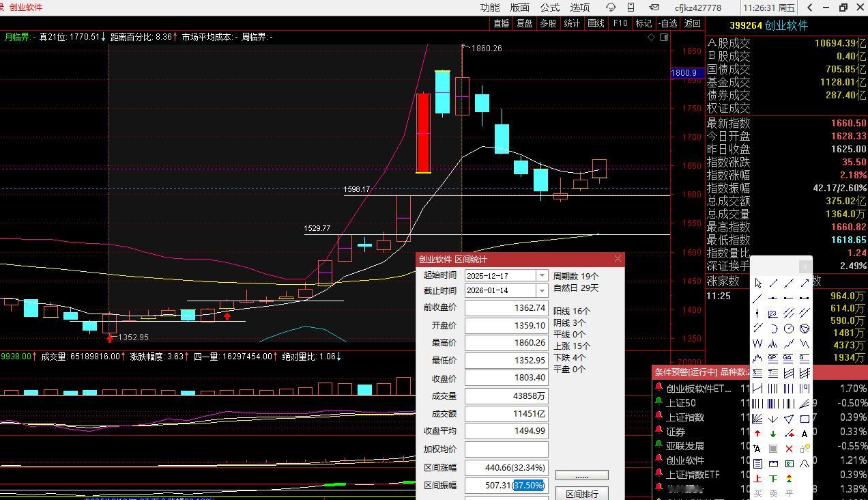Image resolution: width=868 pixels, height=500 pixels.
Task: Open the 选项 menu
Action: [x=580, y=8]
